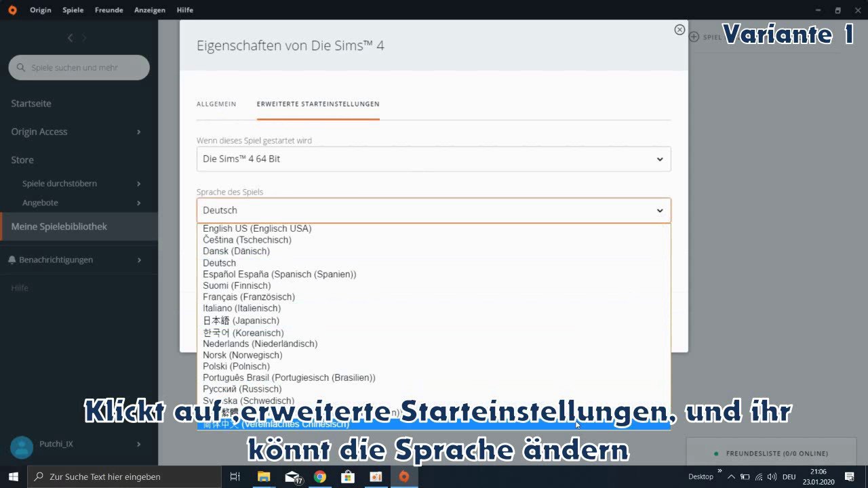Minimize the Origin window
Screen dimensions: 868x488
(x=817, y=10)
